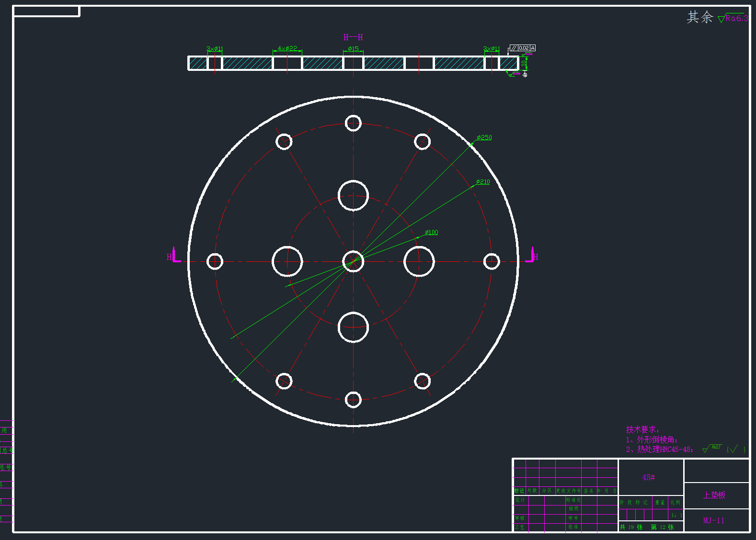Click the 审核 row label
The height and width of the screenshot is (540, 756).
(520, 518)
